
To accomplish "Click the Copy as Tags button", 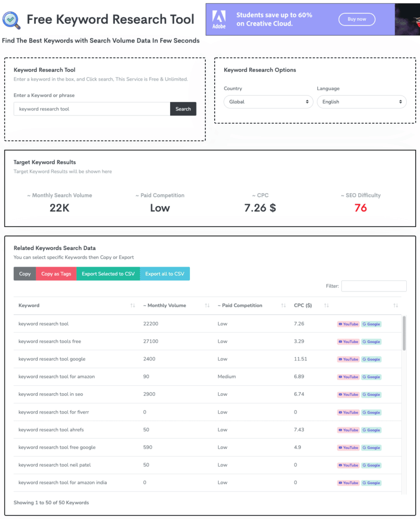I will pos(56,274).
